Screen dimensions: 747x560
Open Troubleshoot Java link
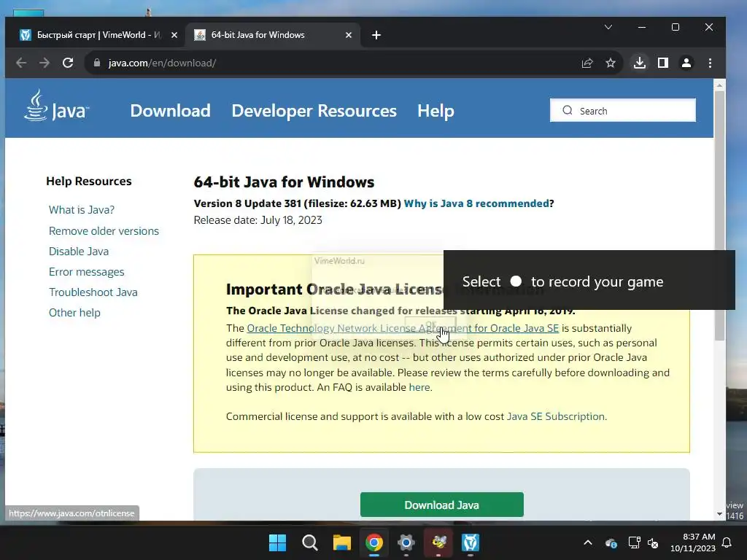(93, 292)
